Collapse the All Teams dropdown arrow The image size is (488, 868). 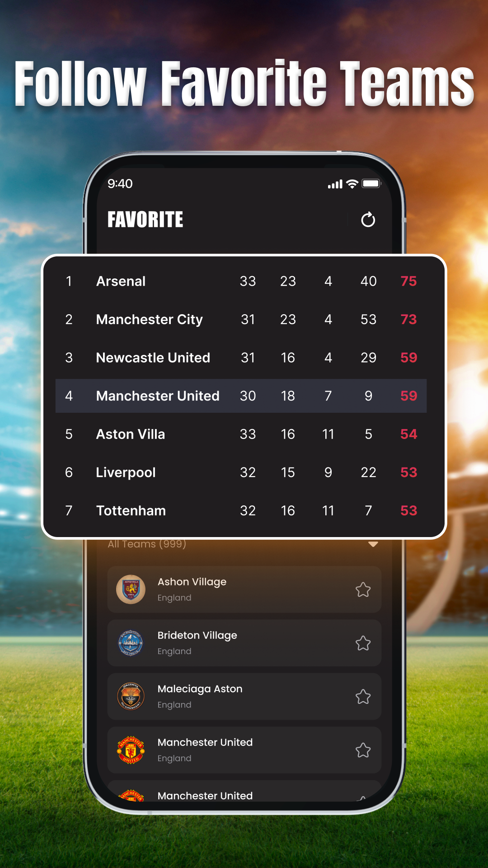[x=373, y=544]
